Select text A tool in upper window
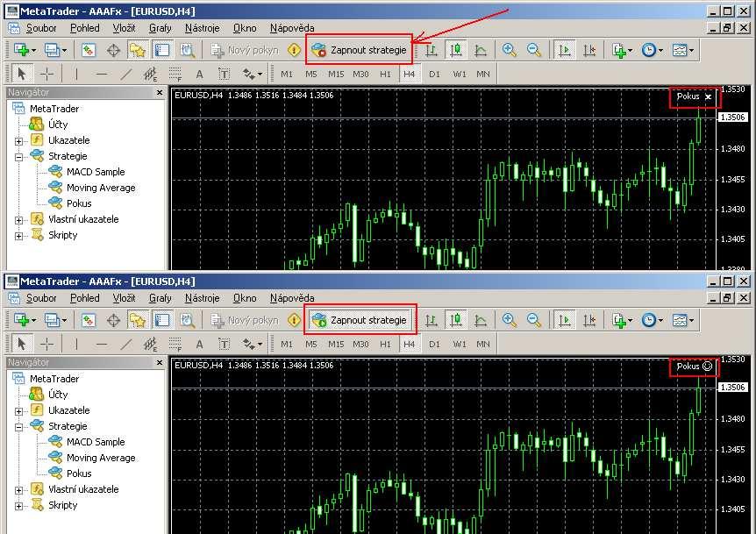 tap(200, 74)
